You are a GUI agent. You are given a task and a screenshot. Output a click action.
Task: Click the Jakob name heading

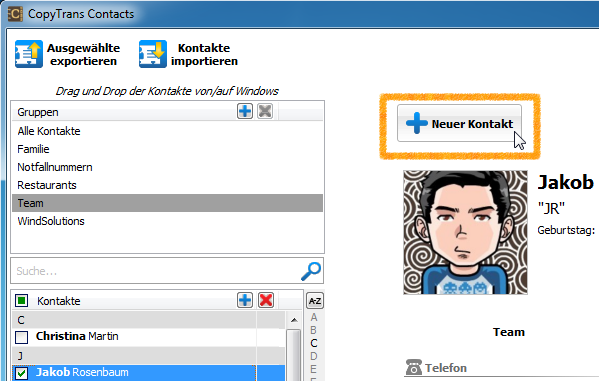566,182
